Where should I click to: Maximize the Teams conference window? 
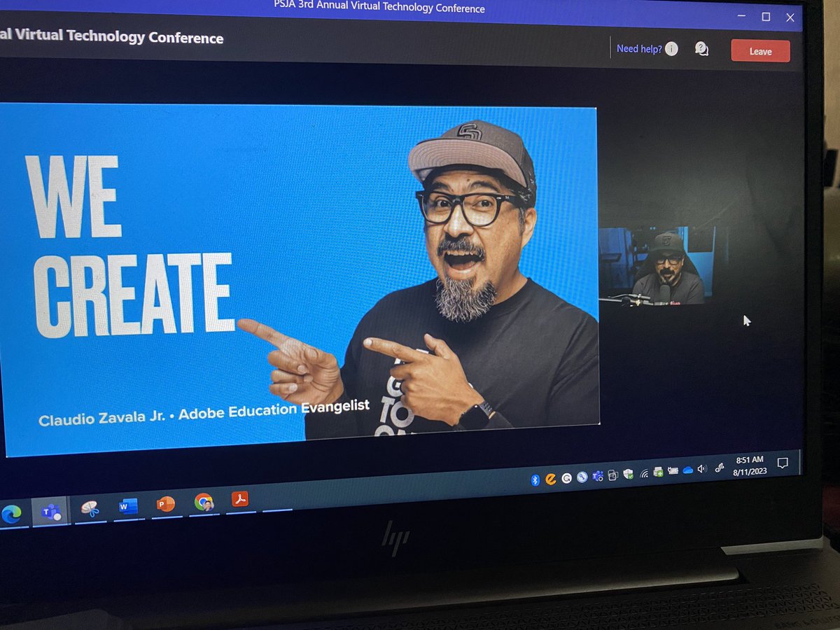(x=766, y=17)
